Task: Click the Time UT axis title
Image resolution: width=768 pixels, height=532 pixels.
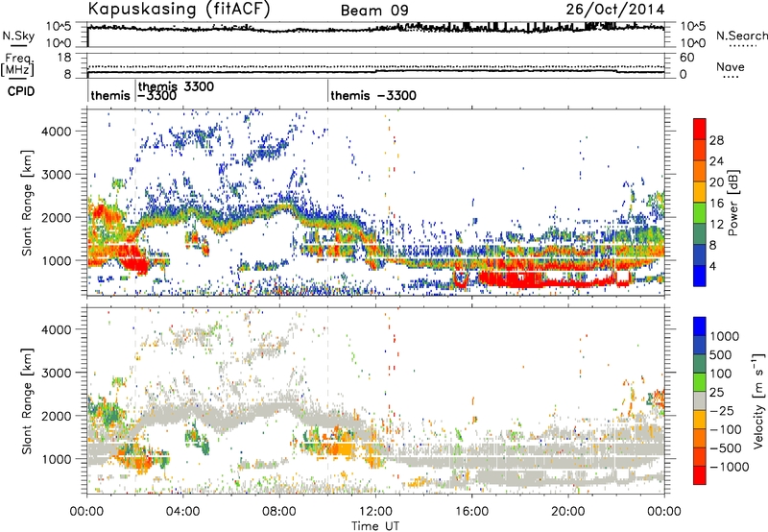Action: click(375, 526)
